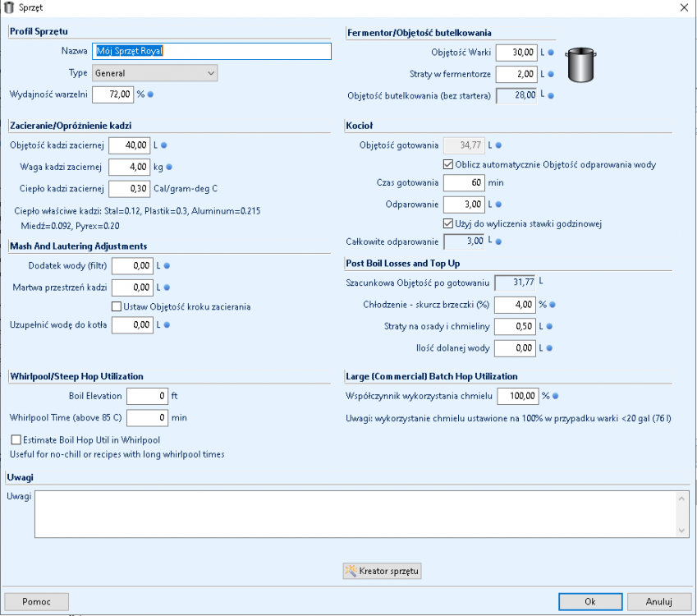
Task: Click blue dot beside Waga kadzi zaciernej
Action: point(169,167)
